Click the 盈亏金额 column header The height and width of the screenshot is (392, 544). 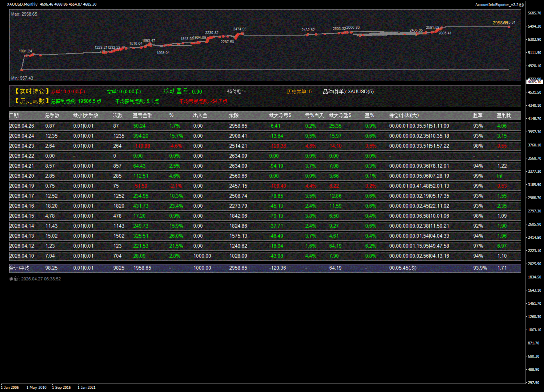coord(142,115)
